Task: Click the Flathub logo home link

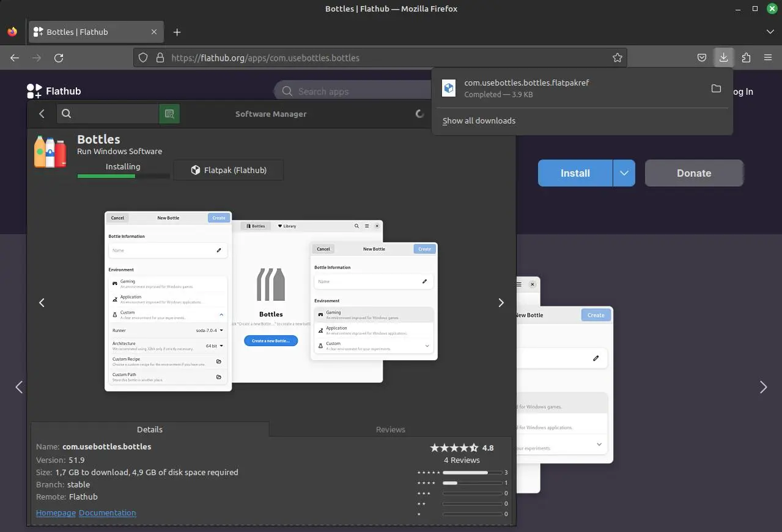Action: click(x=54, y=91)
